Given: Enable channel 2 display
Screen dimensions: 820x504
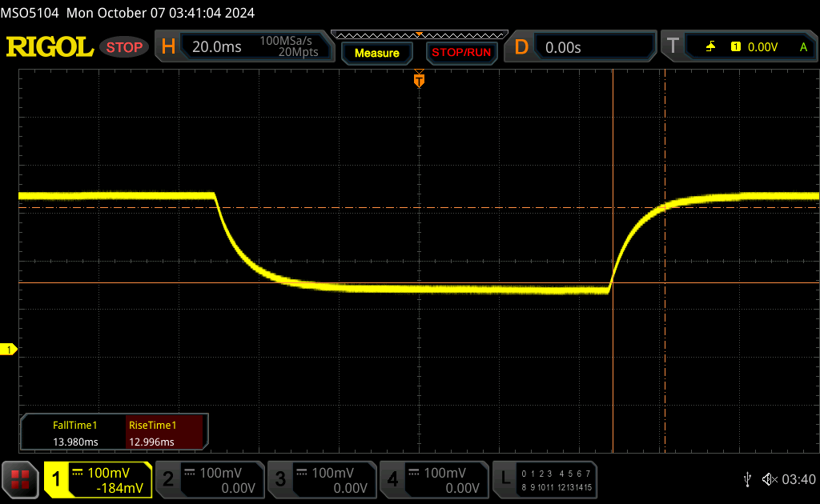Looking at the screenshot, I should 208,479.
